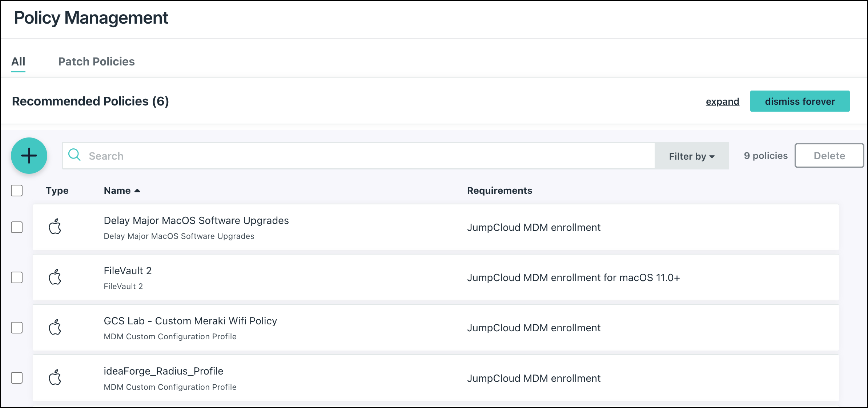The image size is (868, 408).
Task: Open the Patch Policies tab
Action: 96,61
